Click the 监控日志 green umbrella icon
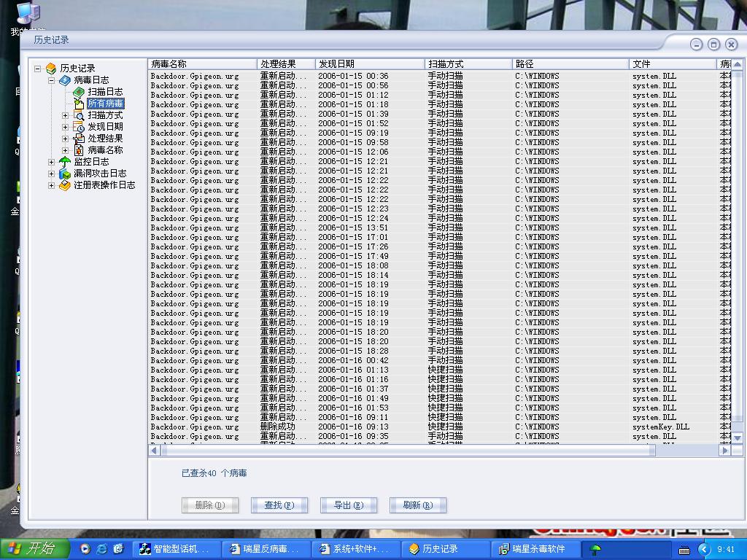The height and width of the screenshot is (560, 747). pyautogui.click(x=65, y=162)
